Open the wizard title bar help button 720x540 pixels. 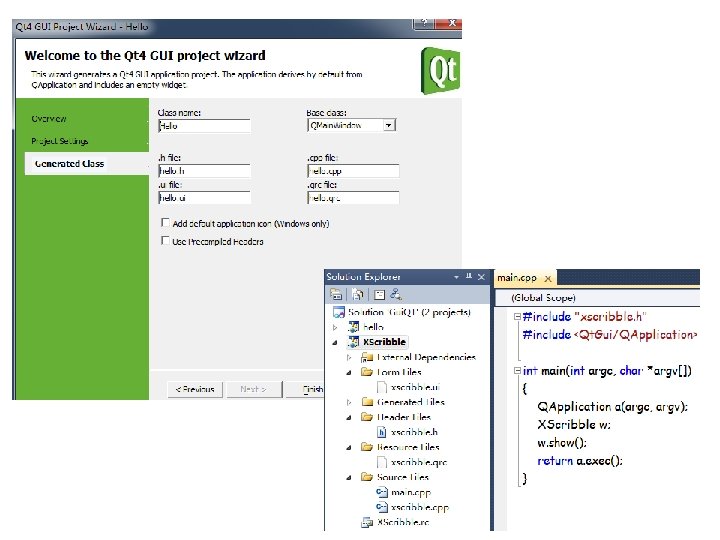(424, 24)
